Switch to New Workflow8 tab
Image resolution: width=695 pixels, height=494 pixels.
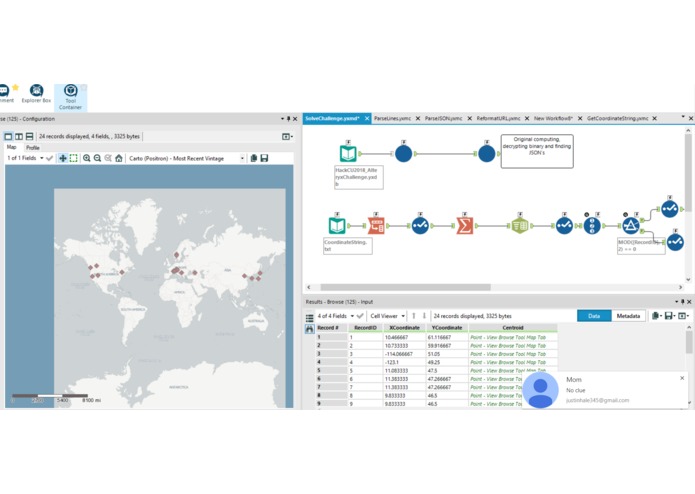(x=553, y=118)
